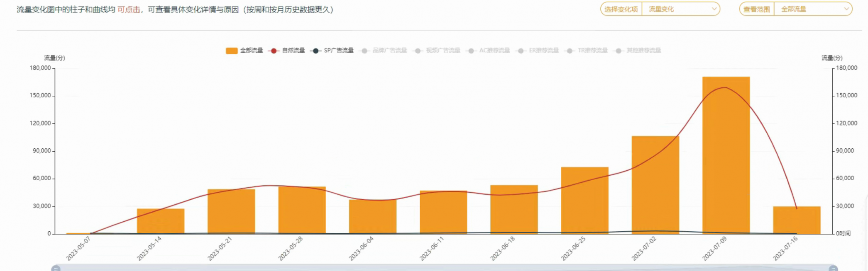Image resolution: width=868 pixels, height=271 pixels.
Task: Click the 2023-05-07 x-axis label
Action: 78,249
